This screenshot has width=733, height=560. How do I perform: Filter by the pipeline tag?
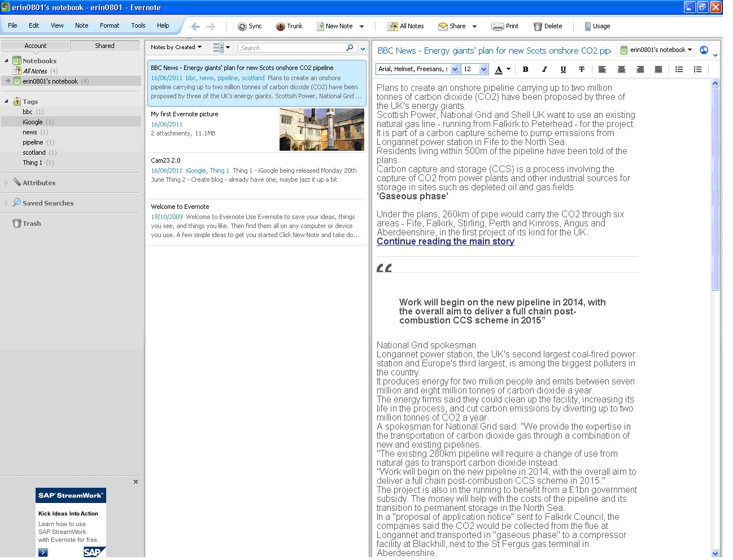click(x=33, y=142)
